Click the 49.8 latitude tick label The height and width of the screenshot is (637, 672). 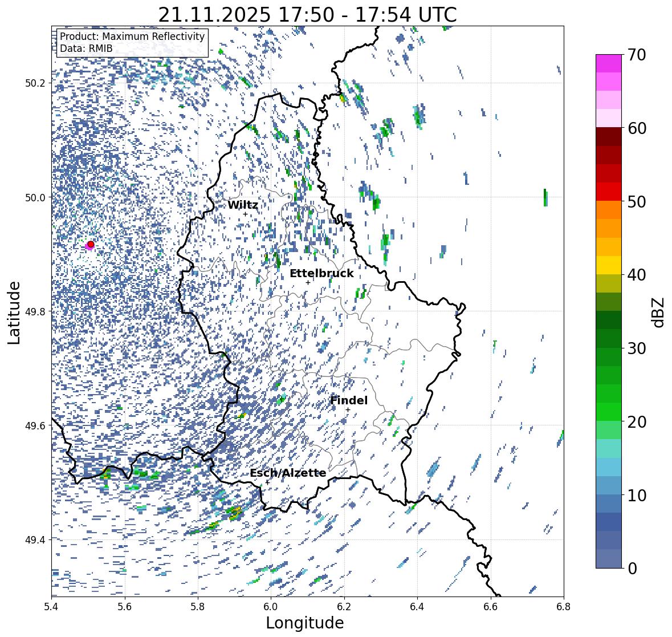35,311
